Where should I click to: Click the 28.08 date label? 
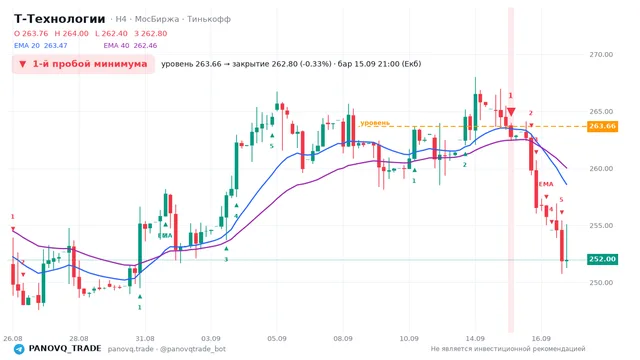coord(79,338)
